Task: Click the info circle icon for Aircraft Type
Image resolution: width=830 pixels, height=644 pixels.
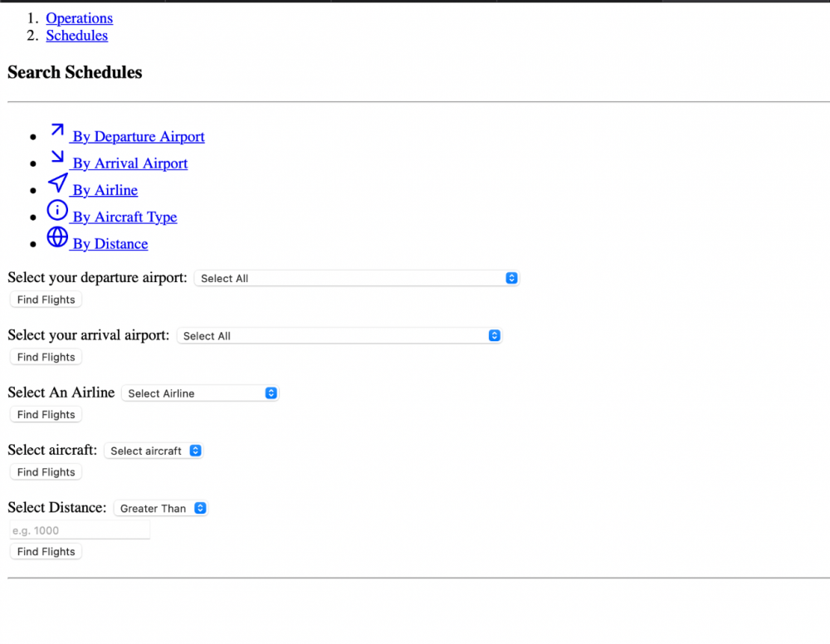Action: coord(57,210)
